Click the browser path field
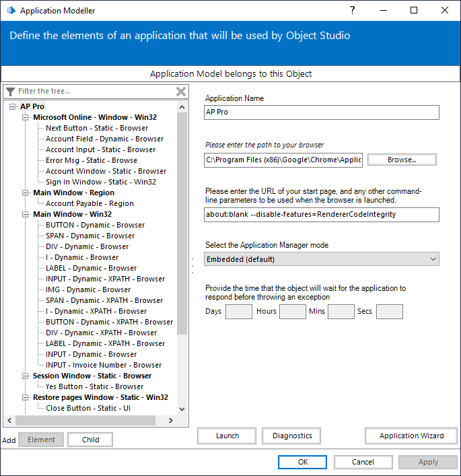 tap(283, 160)
